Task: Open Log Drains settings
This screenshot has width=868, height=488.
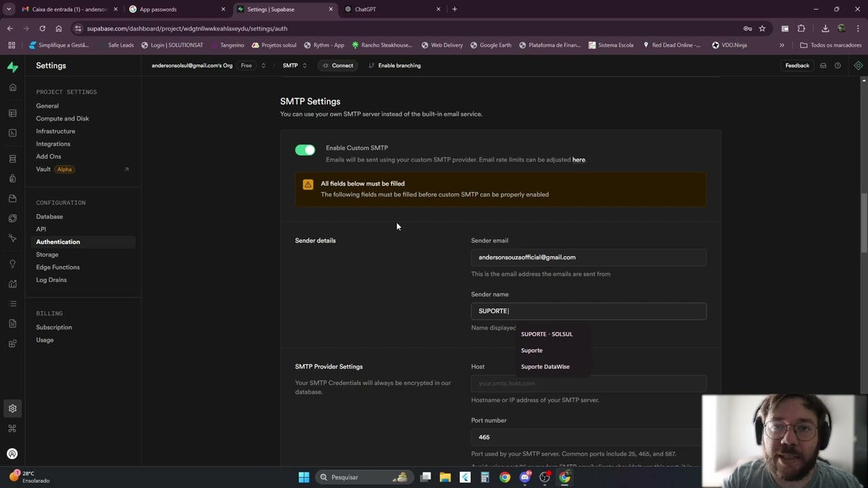Action: 52,280
